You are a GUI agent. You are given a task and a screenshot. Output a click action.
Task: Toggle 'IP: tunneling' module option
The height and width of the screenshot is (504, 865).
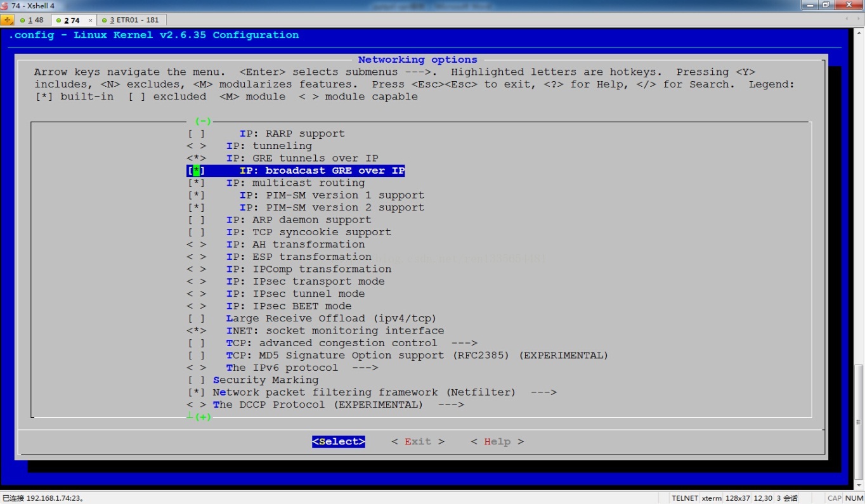point(197,146)
